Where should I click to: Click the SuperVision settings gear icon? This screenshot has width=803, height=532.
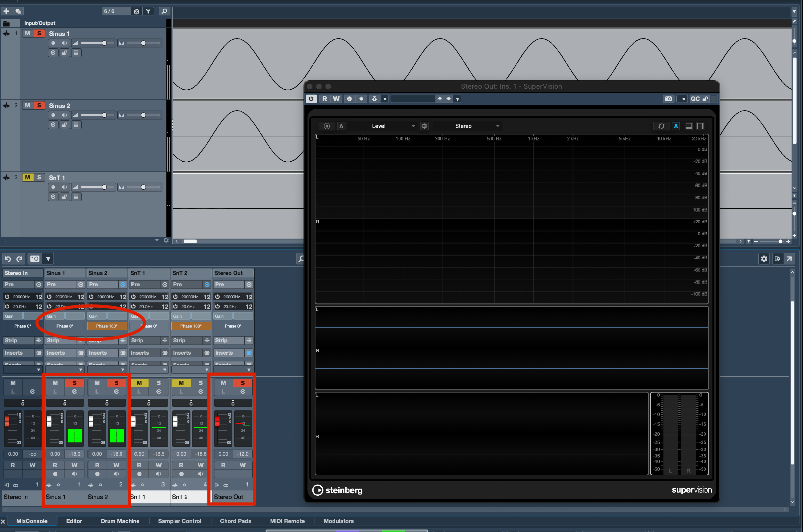[424, 126]
